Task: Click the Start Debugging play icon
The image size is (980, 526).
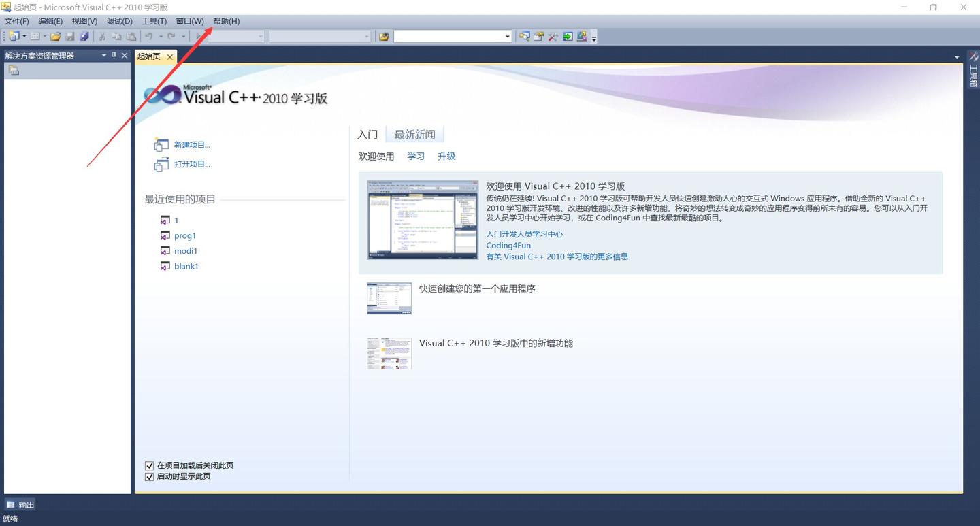Action: (x=198, y=36)
